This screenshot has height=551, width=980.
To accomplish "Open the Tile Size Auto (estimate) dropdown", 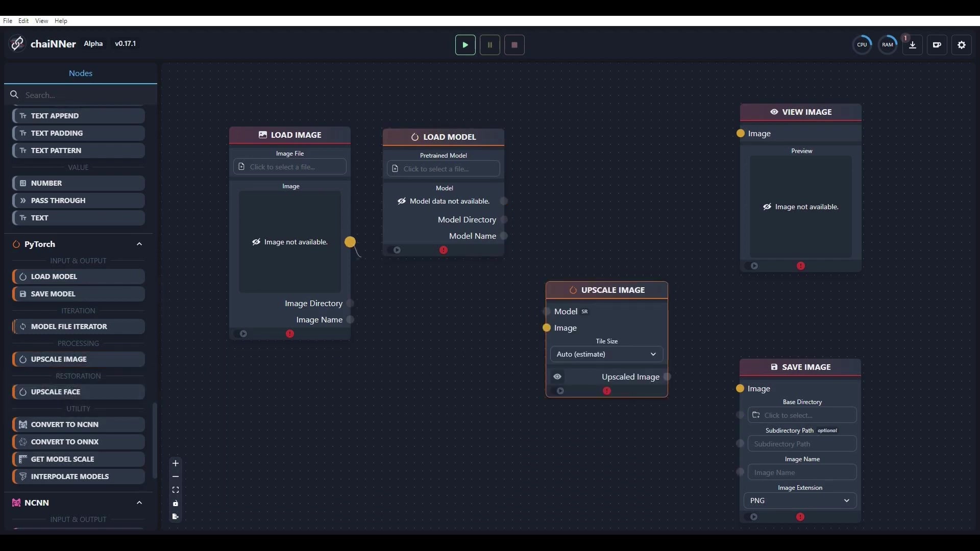I will (606, 354).
